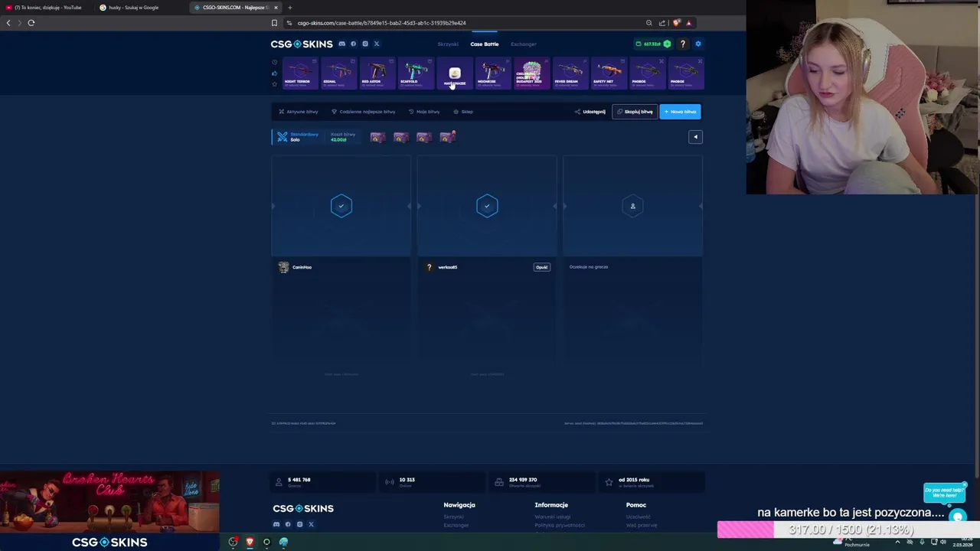
Task: Click the Nowa bitwa button
Action: (681, 112)
